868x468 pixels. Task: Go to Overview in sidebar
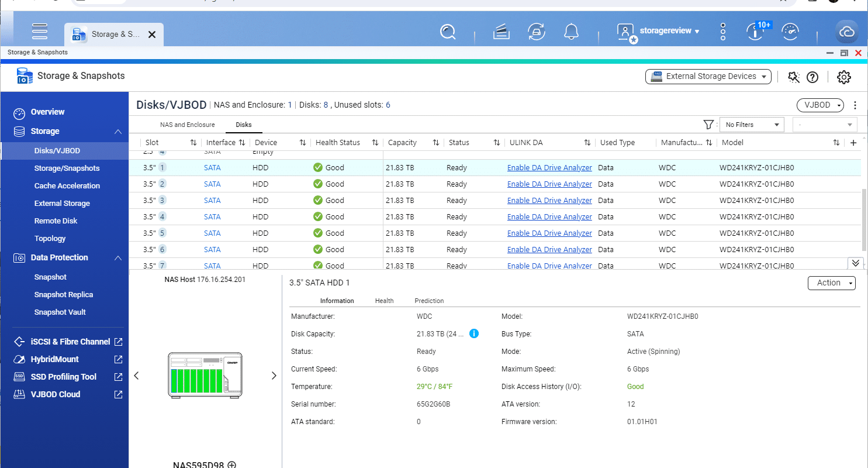click(x=48, y=112)
